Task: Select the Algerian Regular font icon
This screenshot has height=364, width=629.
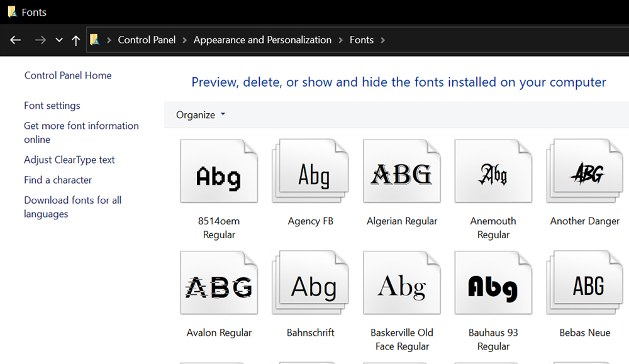Action: (x=402, y=173)
